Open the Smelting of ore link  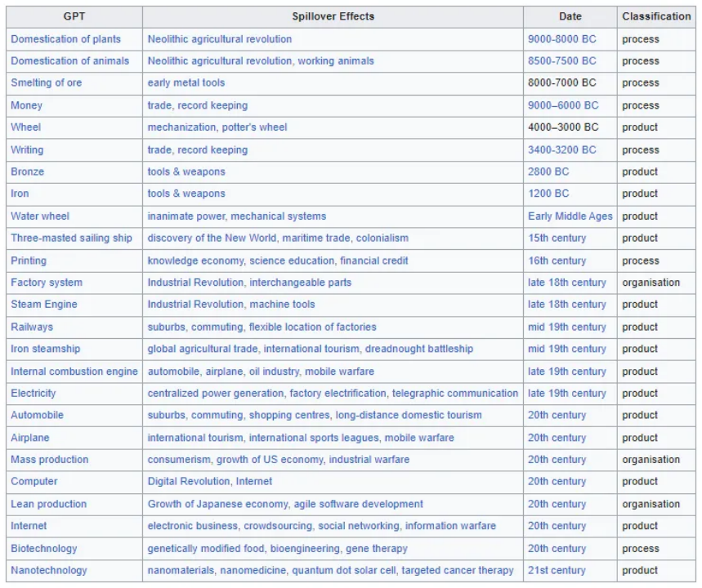(46, 82)
